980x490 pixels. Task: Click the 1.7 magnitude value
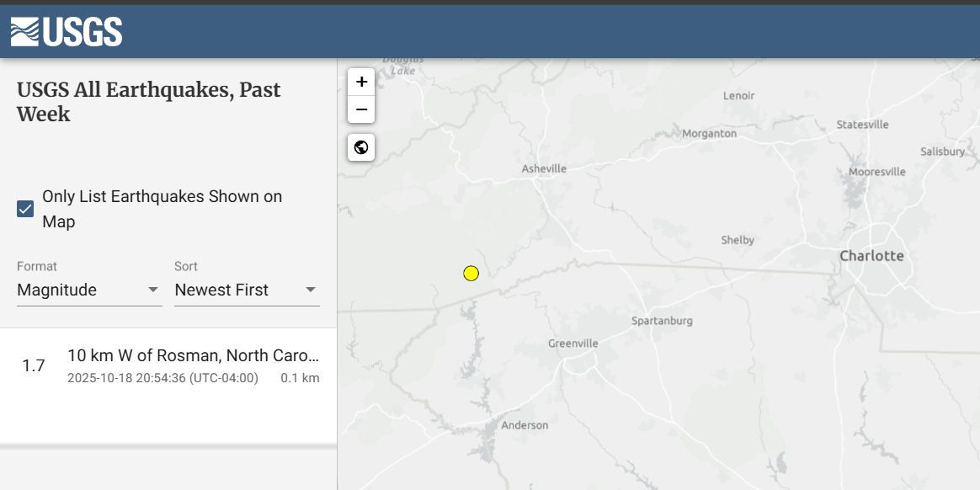click(x=34, y=365)
